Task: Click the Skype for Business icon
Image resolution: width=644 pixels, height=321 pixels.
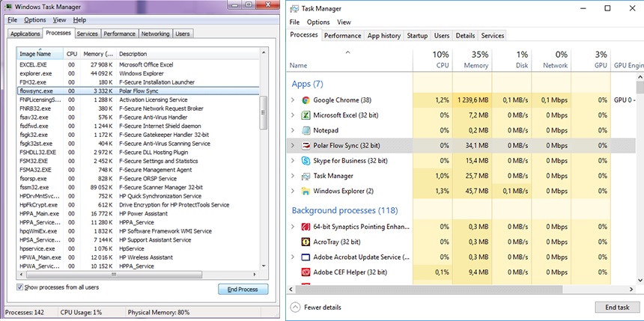Action: coord(306,161)
